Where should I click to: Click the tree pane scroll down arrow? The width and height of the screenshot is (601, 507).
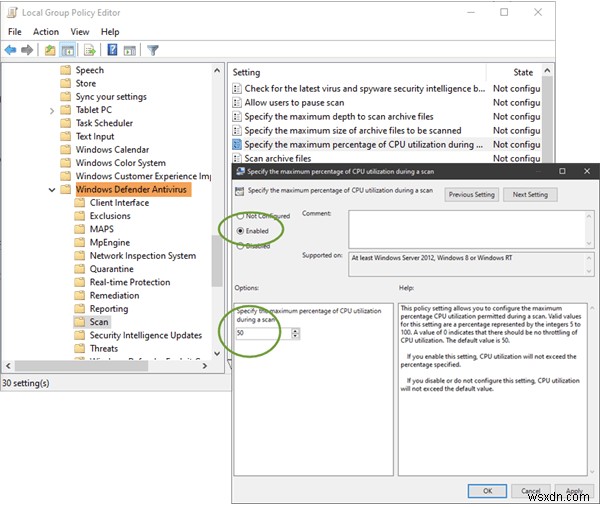217,353
